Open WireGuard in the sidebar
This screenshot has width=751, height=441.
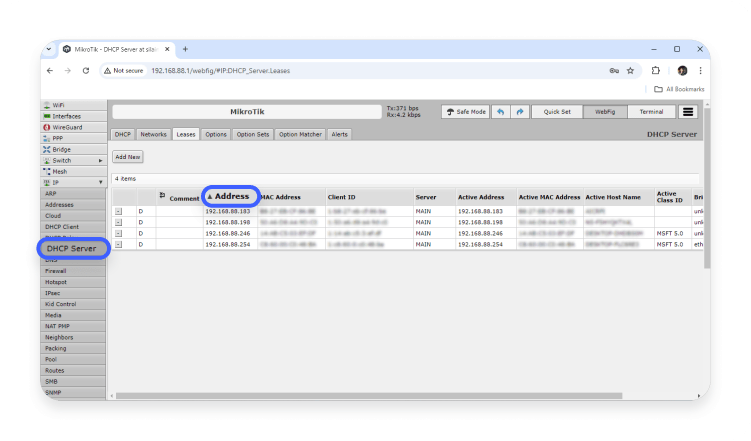(73, 127)
